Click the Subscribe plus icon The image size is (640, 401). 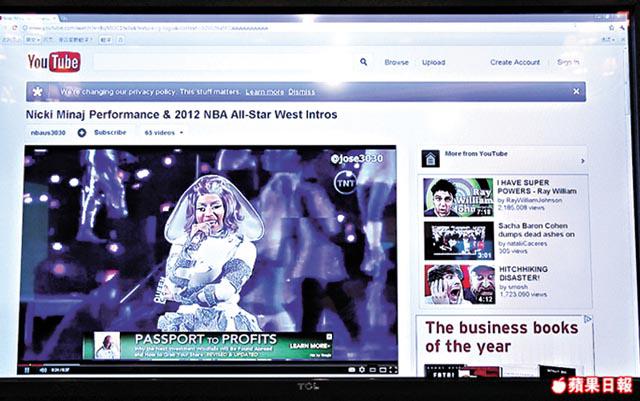coord(82,133)
